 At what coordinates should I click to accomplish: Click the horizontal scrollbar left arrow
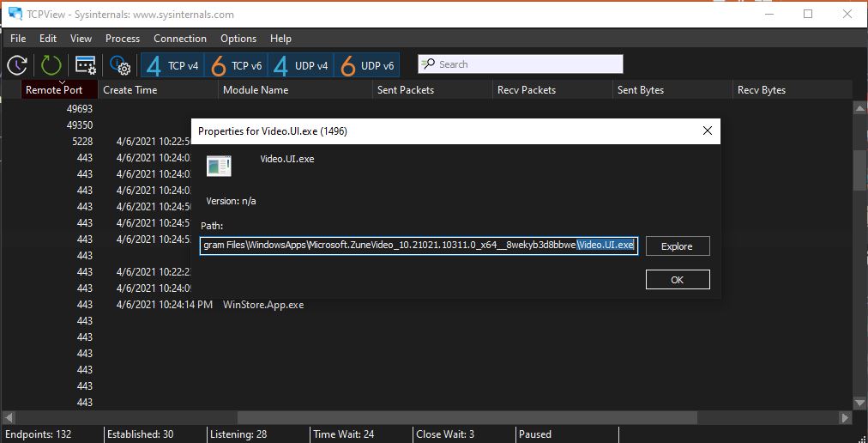[8, 417]
